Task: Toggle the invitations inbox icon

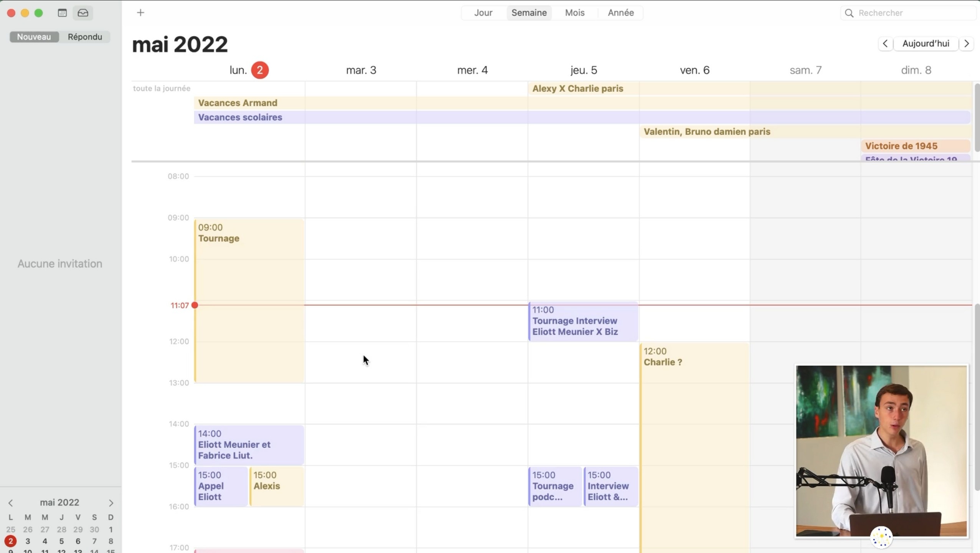Action: point(83,13)
